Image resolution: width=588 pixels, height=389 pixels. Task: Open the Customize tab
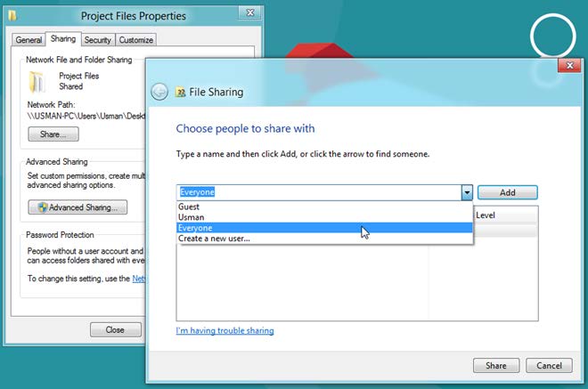[135, 40]
